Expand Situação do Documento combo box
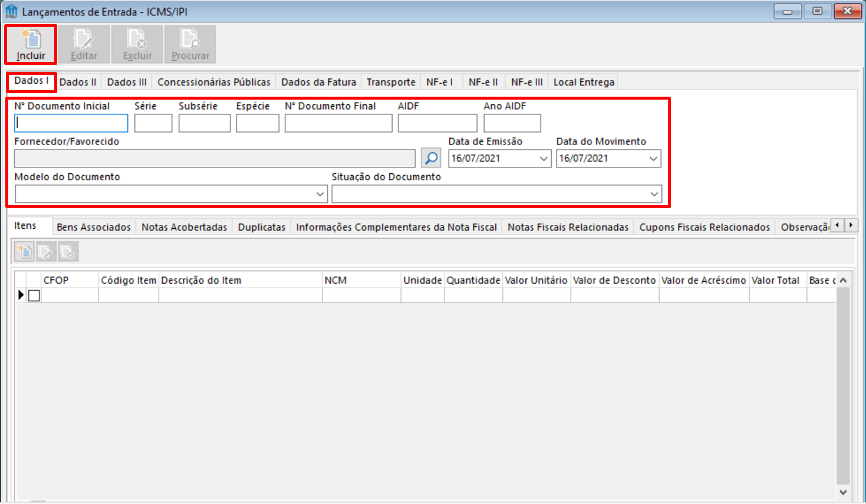Viewport: 866px width, 504px height. (x=654, y=194)
